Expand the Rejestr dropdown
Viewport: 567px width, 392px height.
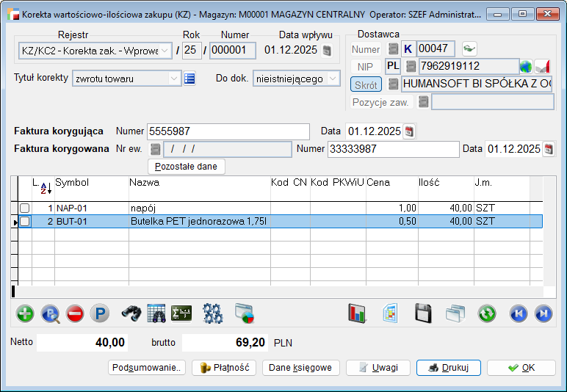click(165, 51)
